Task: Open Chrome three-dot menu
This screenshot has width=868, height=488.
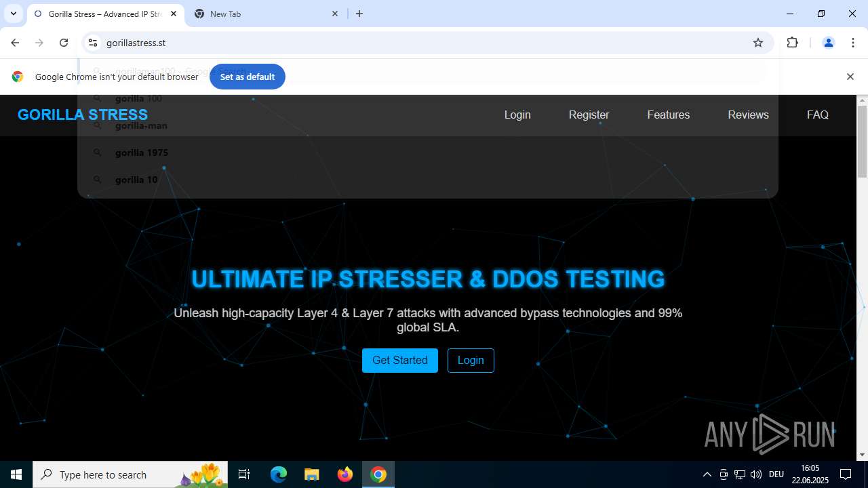Action: point(853,43)
